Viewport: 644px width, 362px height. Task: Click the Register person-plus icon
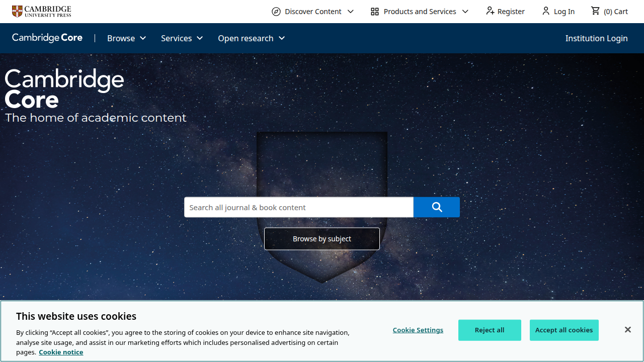[490, 11]
